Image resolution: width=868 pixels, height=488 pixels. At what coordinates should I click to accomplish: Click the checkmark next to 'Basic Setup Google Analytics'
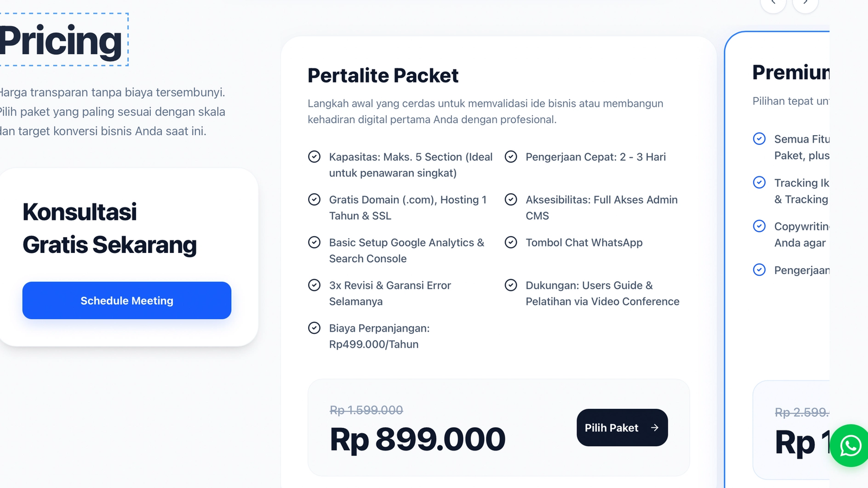point(315,242)
